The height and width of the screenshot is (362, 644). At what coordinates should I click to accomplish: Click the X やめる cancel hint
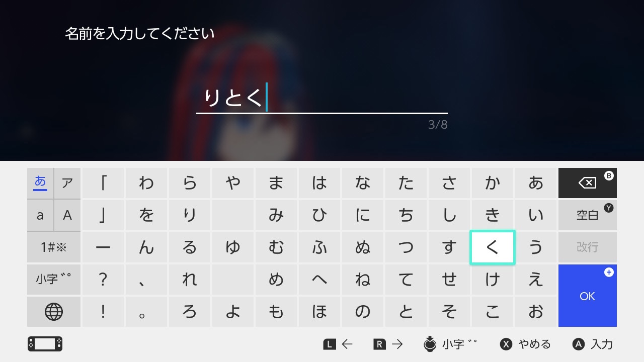[x=525, y=344]
